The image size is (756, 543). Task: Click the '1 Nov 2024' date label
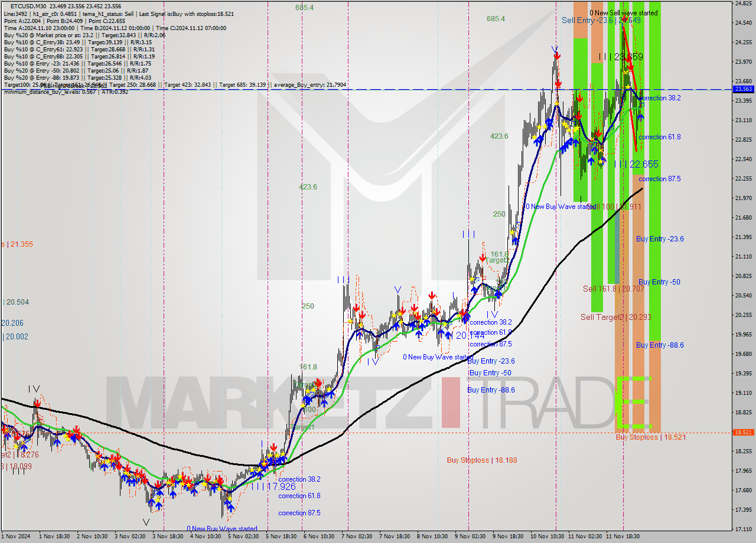pos(15,537)
